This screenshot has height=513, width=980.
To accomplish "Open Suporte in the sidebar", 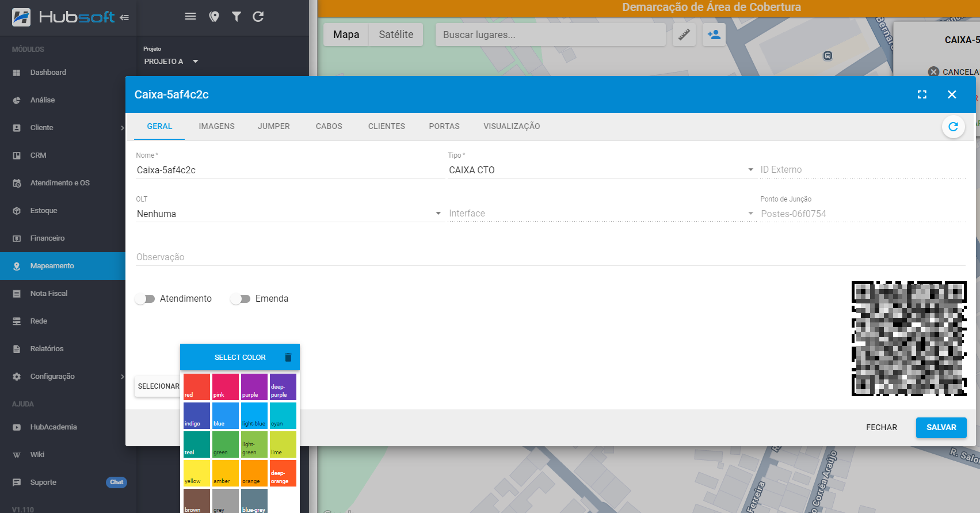I will (43, 482).
